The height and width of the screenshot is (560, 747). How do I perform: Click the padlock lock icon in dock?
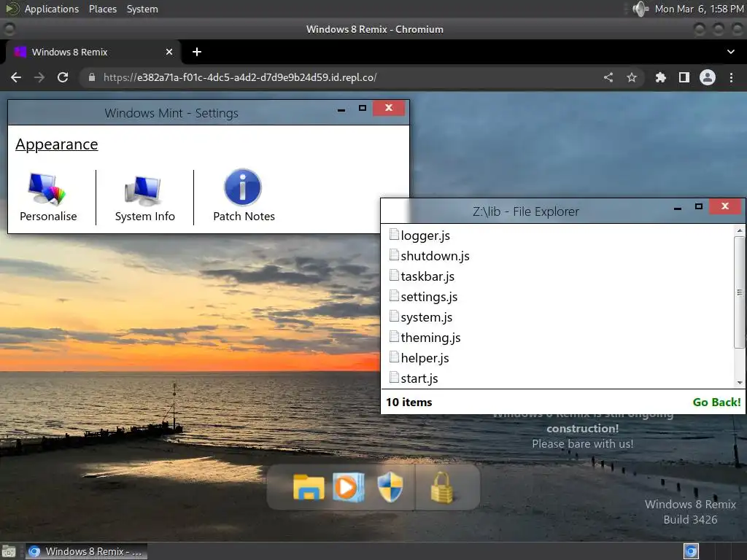[x=441, y=487]
